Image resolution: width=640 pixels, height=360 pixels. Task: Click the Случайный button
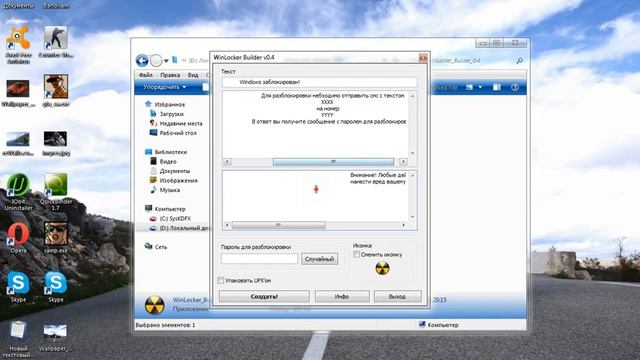point(320,259)
